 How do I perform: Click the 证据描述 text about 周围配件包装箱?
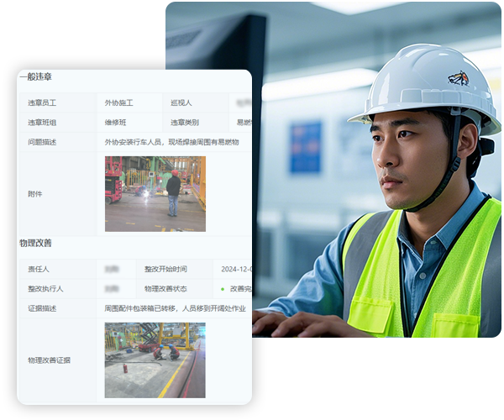click(175, 307)
